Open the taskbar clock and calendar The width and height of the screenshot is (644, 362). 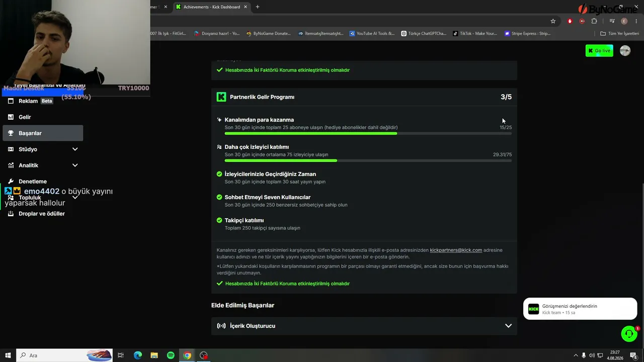point(615,355)
